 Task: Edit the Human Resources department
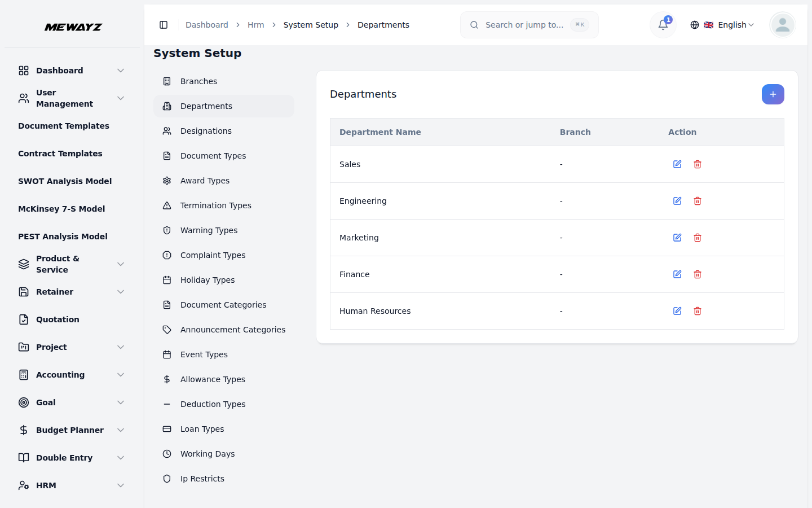click(x=677, y=311)
